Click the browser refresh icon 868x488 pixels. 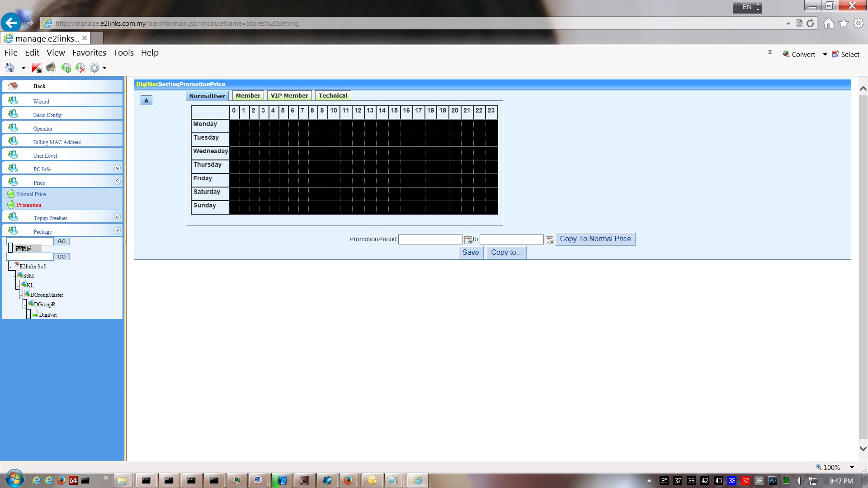pos(810,23)
